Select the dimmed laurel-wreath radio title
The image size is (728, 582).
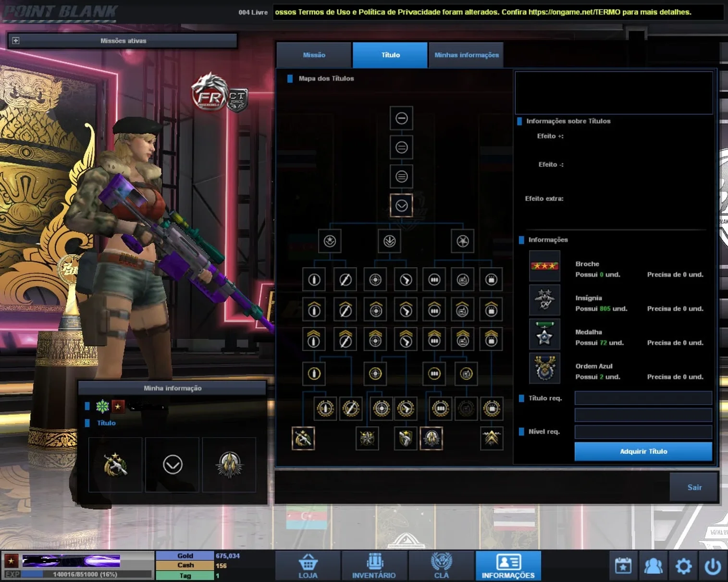point(466,409)
